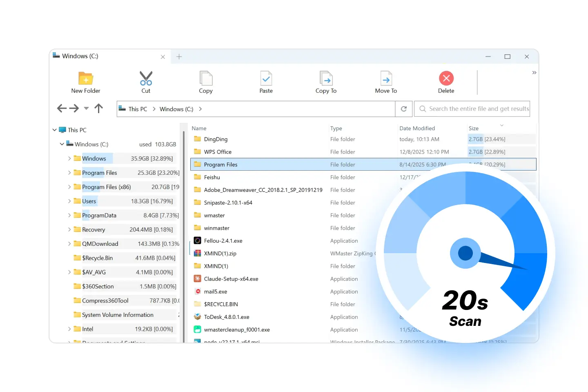Select the Cut scissors icon
This screenshot has height=392, width=588.
146,79
